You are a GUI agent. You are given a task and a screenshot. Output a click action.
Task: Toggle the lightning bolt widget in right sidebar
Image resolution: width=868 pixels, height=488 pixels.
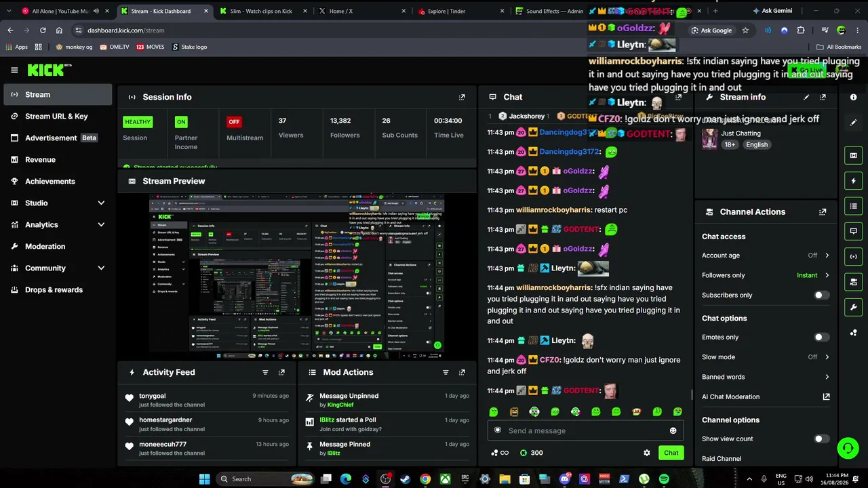click(853, 181)
